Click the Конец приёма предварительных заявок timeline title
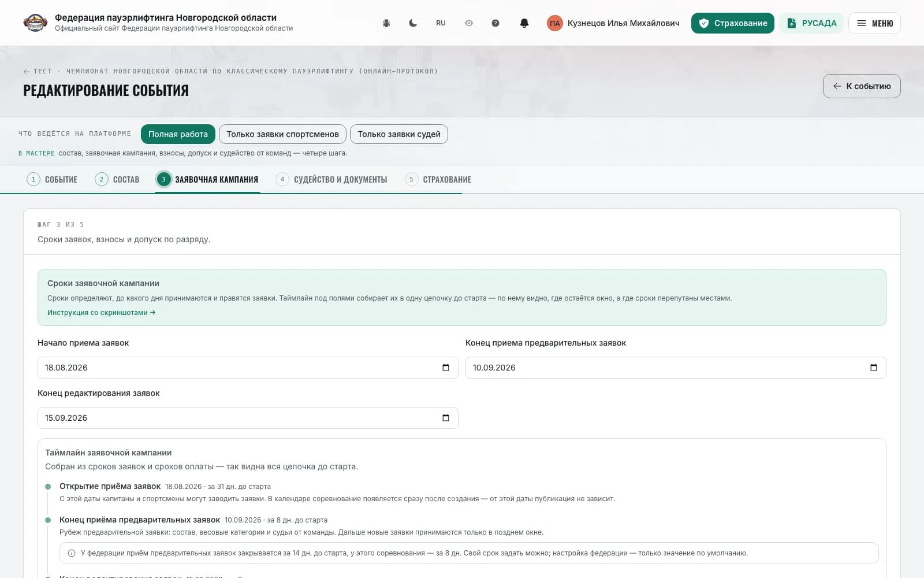Viewport: 924px width, 578px height. pyautogui.click(x=140, y=520)
